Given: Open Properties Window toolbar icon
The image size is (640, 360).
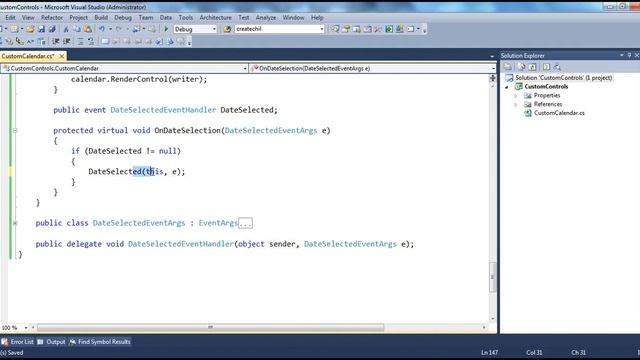Looking at the screenshot, I should click(346, 29).
